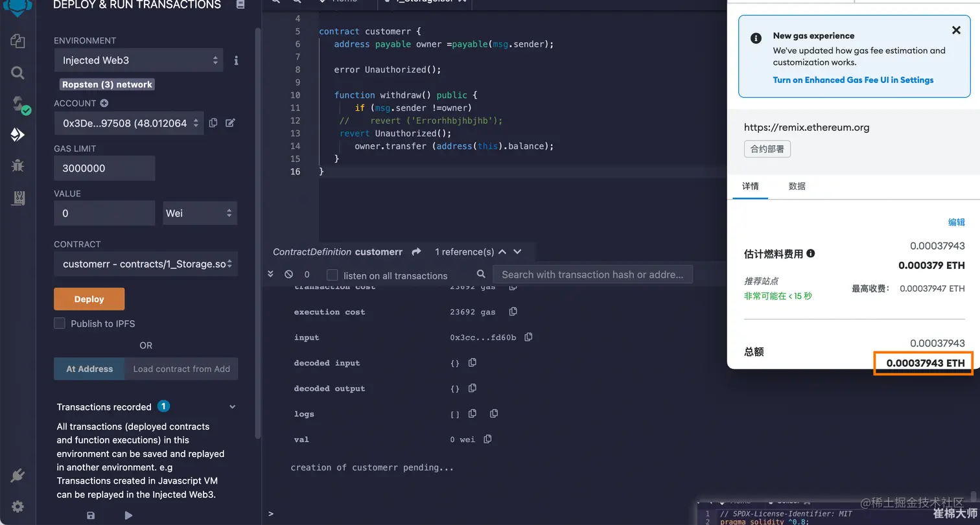
Task: Copy the execution cost value
Action: 513,312
